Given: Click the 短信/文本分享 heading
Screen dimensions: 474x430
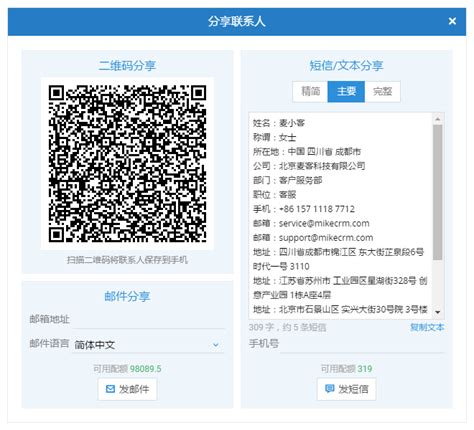Looking at the screenshot, I should (346, 65).
